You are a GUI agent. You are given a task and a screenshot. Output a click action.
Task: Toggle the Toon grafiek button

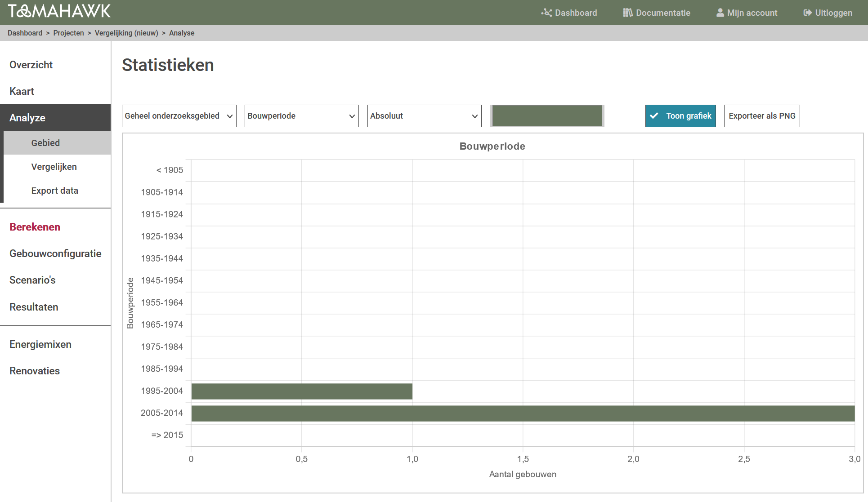(x=680, y=116)
